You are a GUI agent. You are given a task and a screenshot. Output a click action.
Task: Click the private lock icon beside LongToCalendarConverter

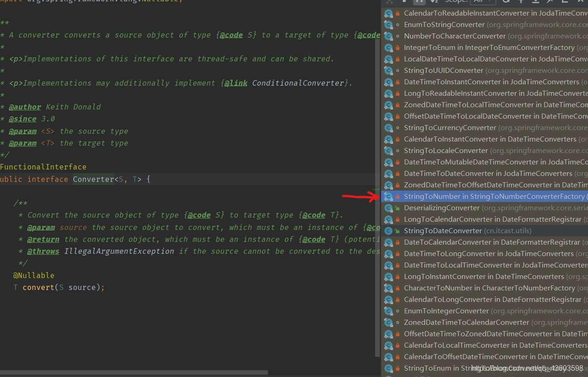[398, 219]
